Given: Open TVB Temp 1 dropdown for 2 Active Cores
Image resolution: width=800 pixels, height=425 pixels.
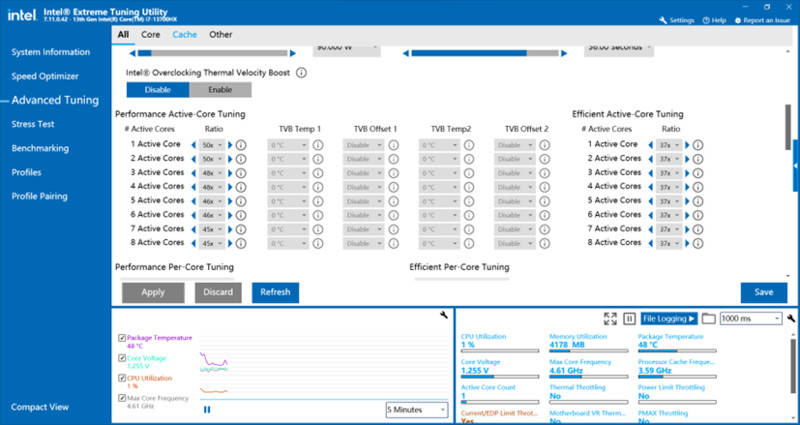Looking at the screenshot, I should click(x=288, y=159).
